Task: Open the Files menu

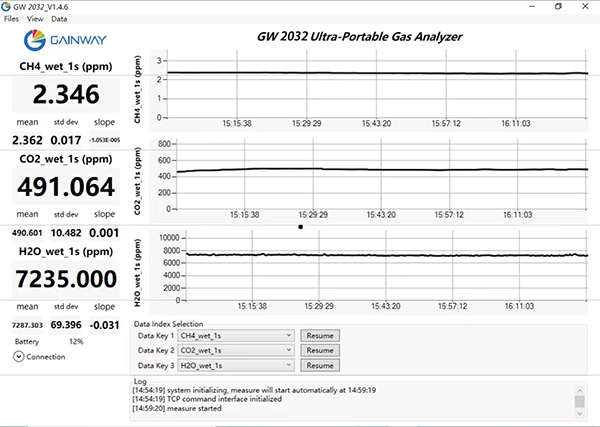Action: click(12, 19)
